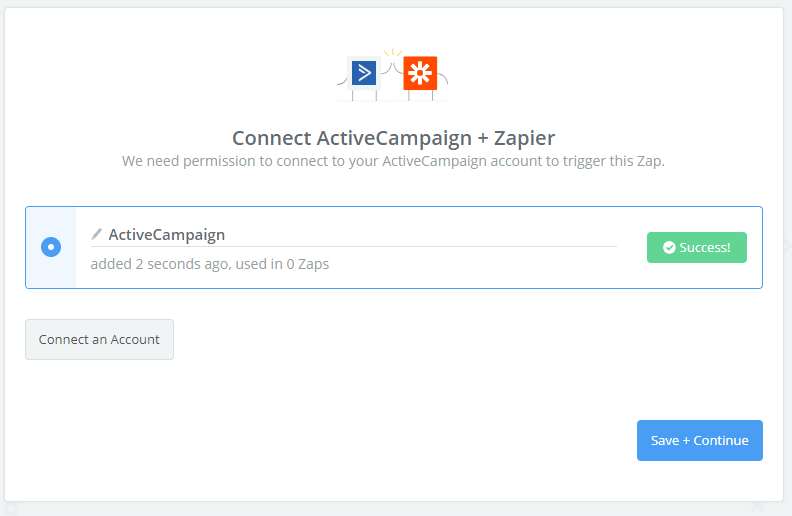Click the orange Zapier asterisk logo
The height and width of the screenshot is (516, 792).
pyautogui.click(x=420, y=73)
